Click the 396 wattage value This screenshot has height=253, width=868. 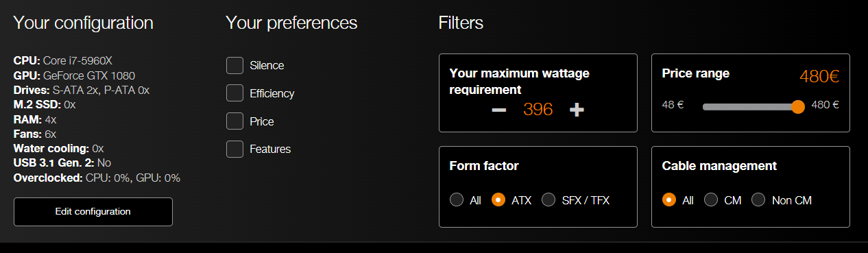[x=538, y=110]
